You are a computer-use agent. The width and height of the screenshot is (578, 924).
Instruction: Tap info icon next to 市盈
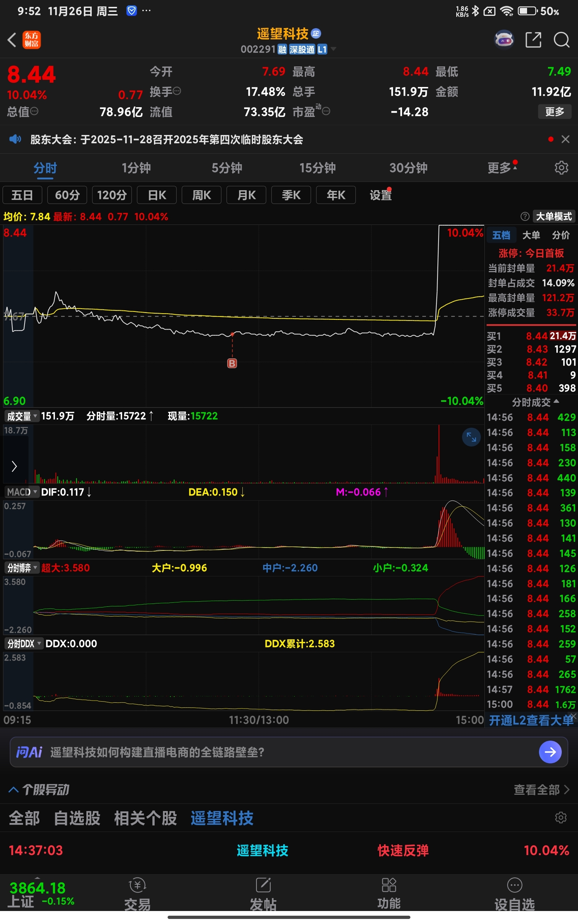[x=326, y=111]
